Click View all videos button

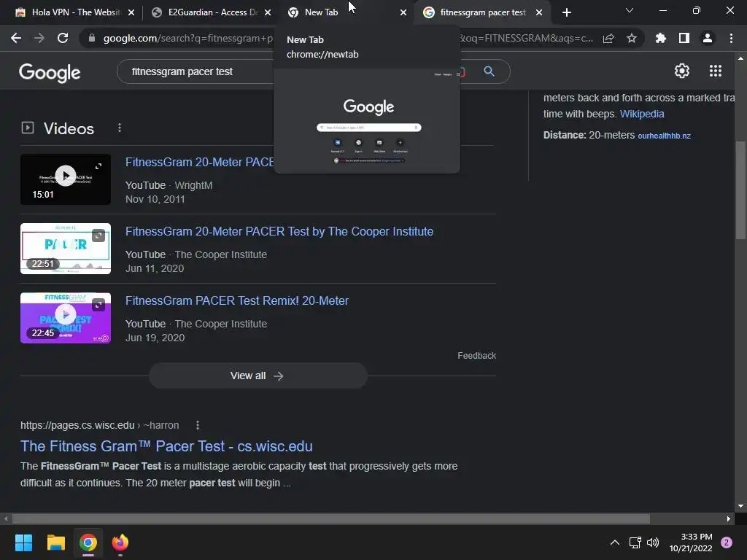258,376
